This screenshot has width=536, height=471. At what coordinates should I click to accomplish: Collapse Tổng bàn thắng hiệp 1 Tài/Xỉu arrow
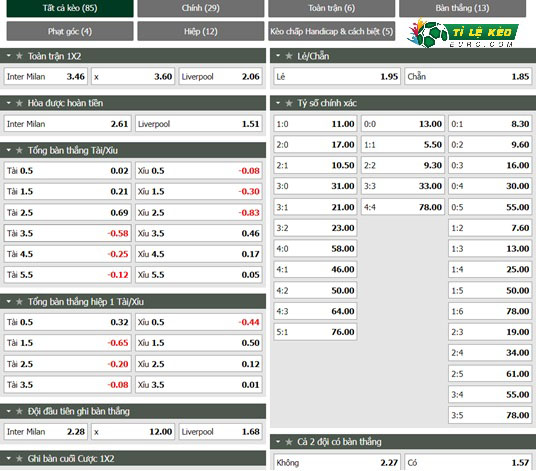9,301
